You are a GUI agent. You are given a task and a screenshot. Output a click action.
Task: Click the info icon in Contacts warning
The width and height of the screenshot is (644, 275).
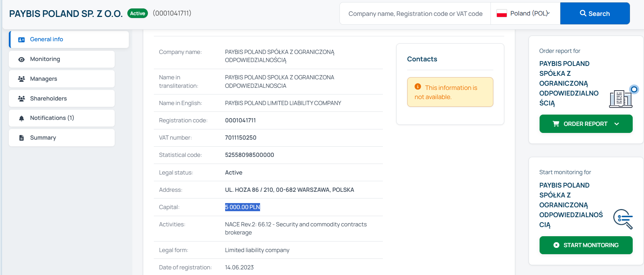(418, 87)
